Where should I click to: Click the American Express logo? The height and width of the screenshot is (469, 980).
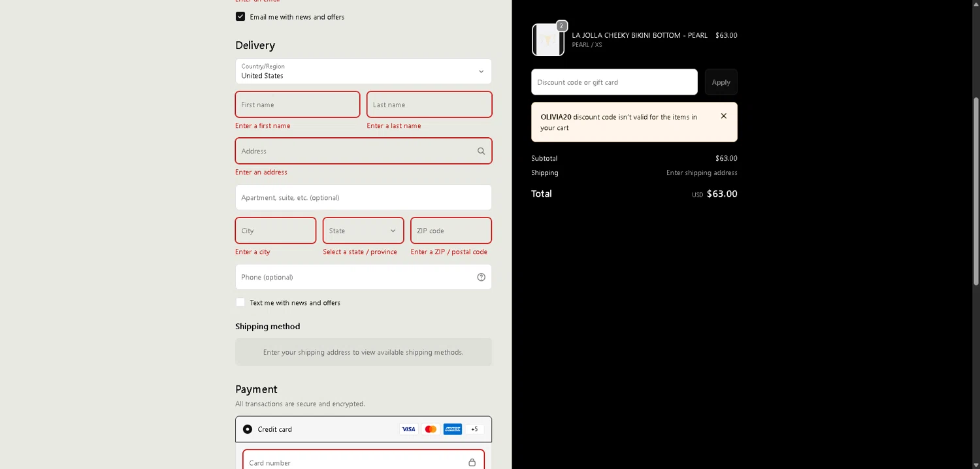click(453, 429)
